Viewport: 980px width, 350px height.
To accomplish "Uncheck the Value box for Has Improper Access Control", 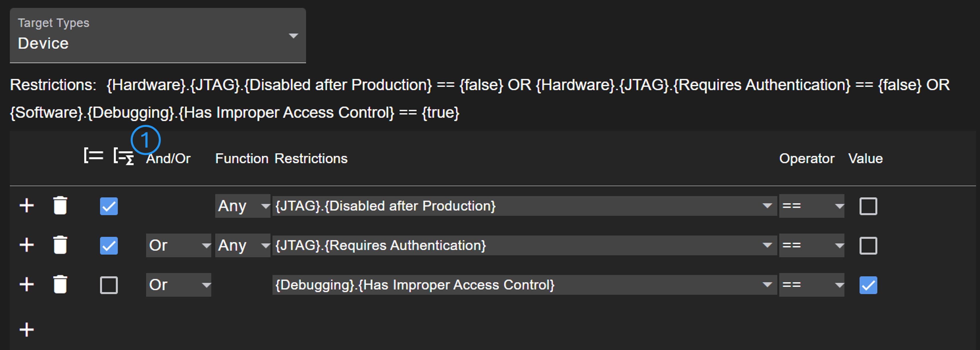I will 868,285.
